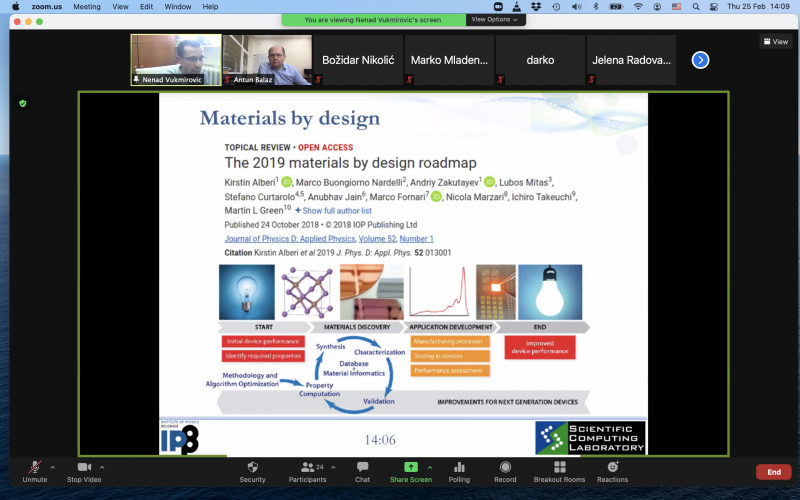
Task: Click the 'Materials by design' slide title
Action: coord(290,118)
